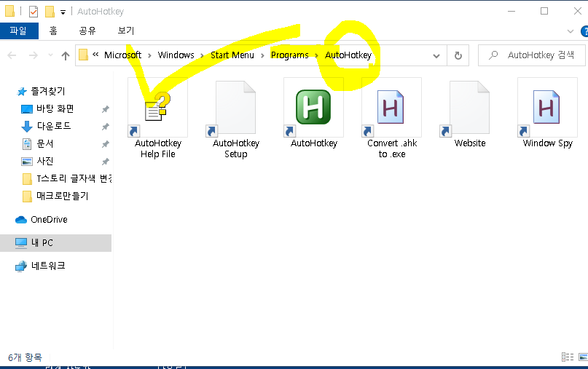Open the T스토리 글자색 folder shortcut
The image size is (588, 369).
point(67,179)
